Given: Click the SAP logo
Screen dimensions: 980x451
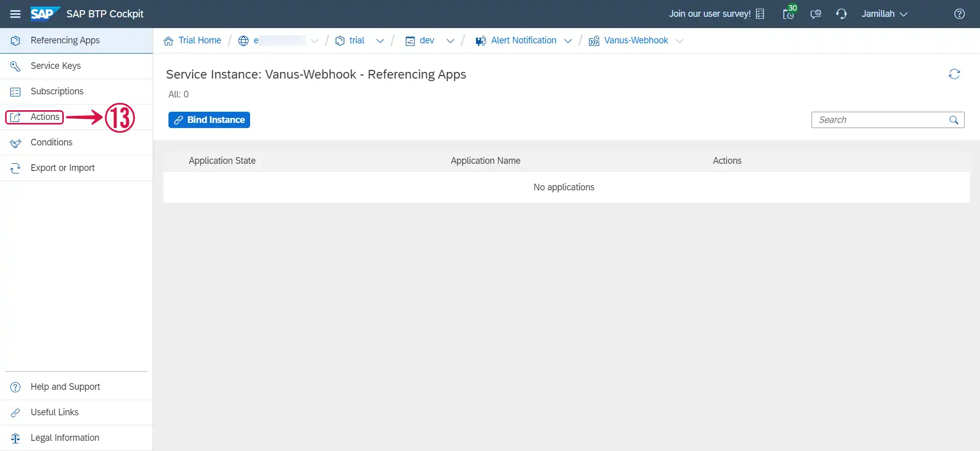Looking at the screenshot, I should tap(45, 14).
